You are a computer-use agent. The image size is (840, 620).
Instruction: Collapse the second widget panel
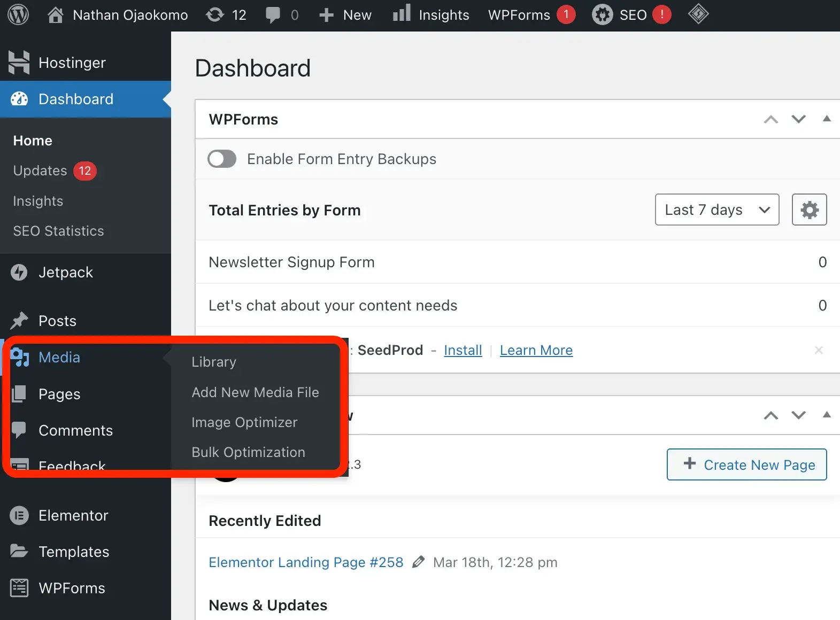pyautogui.click(x=827, y=415)
